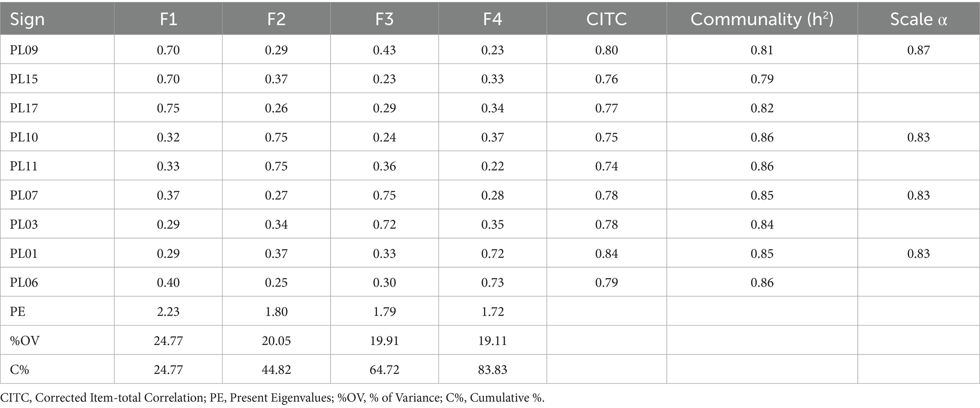Viewport: 980px width, 408px height.
Task: Select the CITC column header
Action: point(606,19)
